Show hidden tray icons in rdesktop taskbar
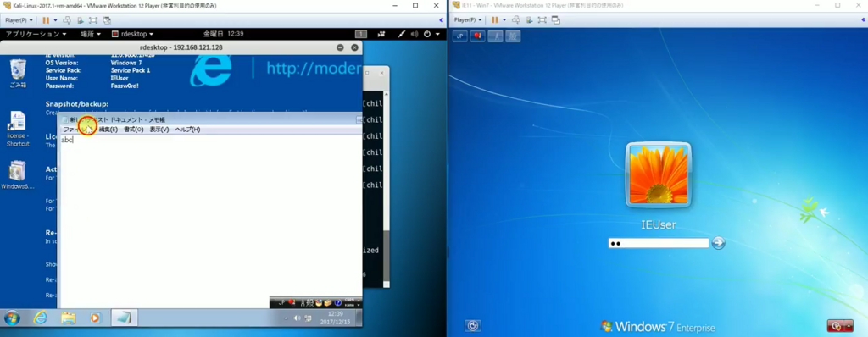The height and width of the screenshot is (337, 868). click(287, 318)
